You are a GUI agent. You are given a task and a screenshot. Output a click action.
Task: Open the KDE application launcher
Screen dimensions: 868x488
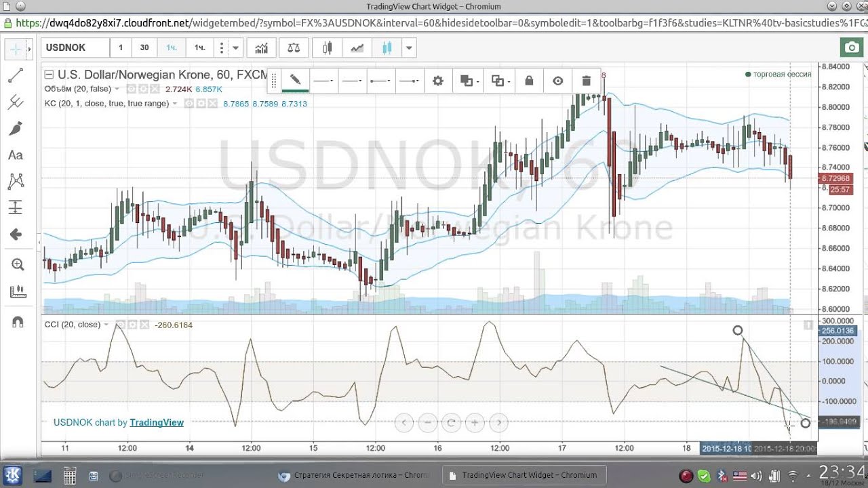tap(13, 475)
